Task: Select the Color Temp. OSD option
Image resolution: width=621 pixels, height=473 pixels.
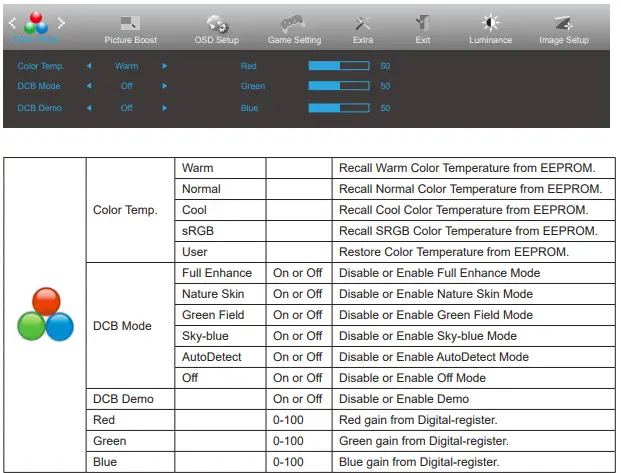Action: pyautogui.click(x=40, y=66)
